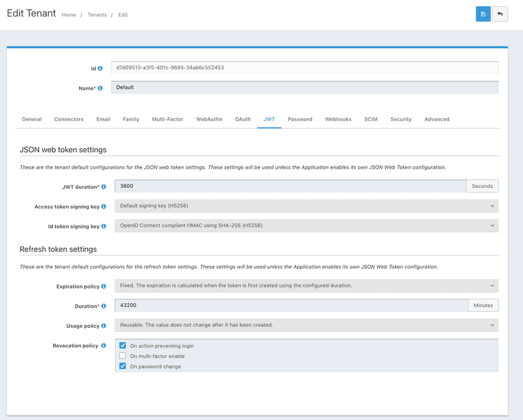Open the Webhooks tab
Viewport: 523px width, 420px height.
(x=338, y=119)
